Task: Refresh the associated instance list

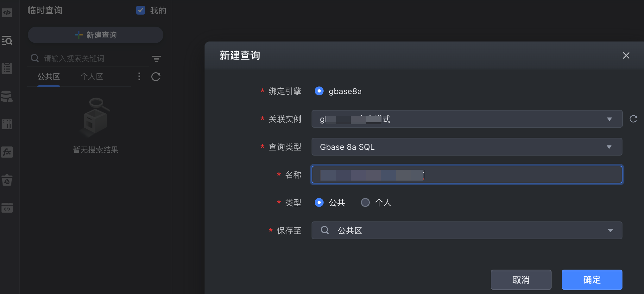Action: 633,119
